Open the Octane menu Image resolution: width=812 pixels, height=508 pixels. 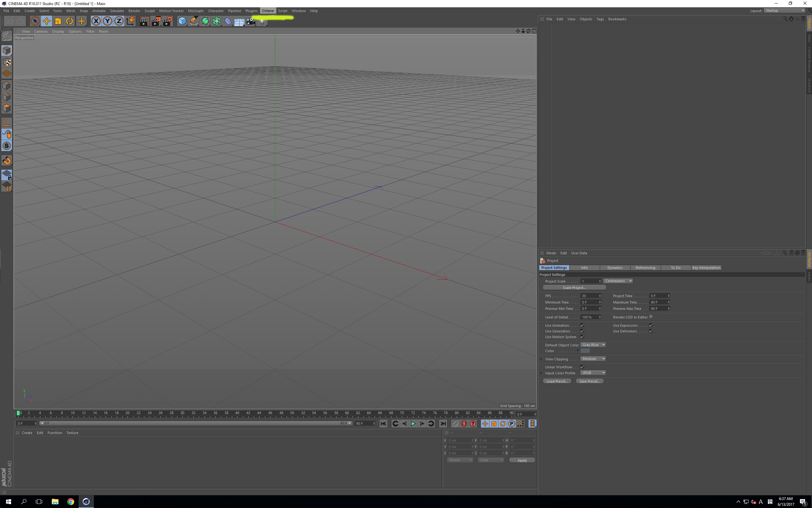click(268, 11)
